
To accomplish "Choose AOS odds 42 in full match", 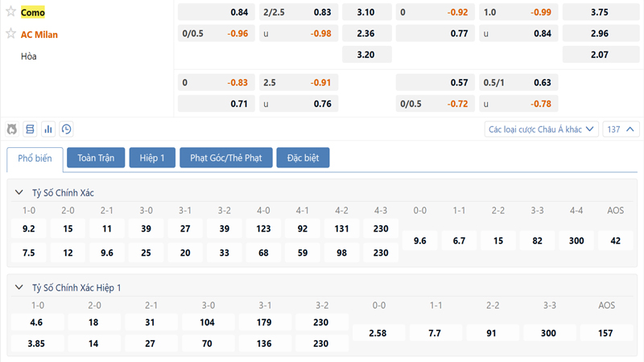I will point(616,241).
